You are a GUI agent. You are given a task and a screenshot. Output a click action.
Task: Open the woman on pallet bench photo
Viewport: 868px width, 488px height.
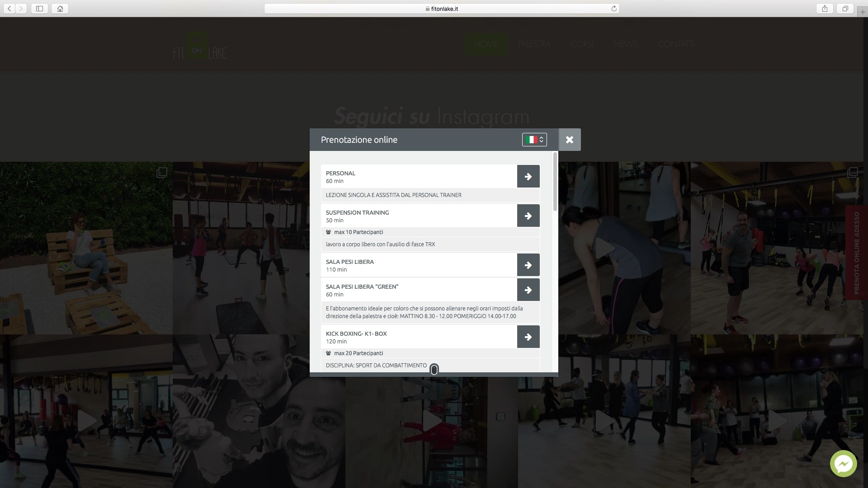pos(86,248)
